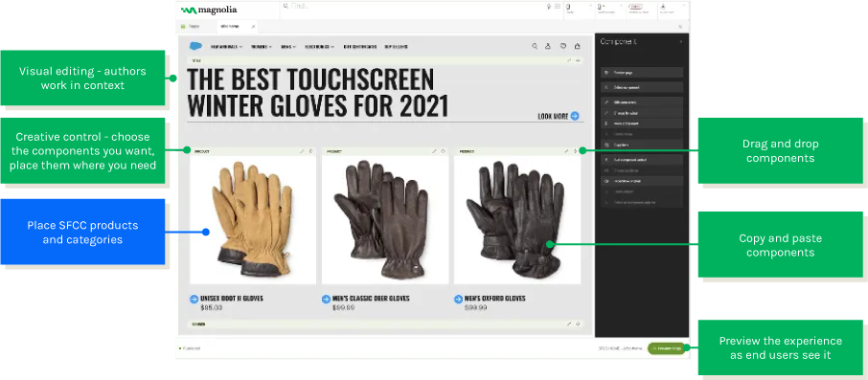Click the storefront search magnifier icon
The height and width of the screenshot is (380, 868).
coord(535,47)
